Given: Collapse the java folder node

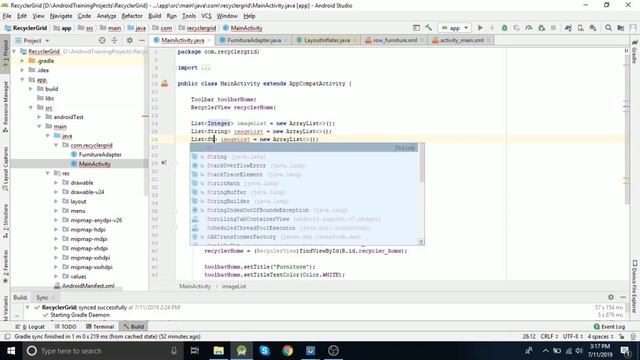Looking at the screenshot, I should (x=48, y=136).
